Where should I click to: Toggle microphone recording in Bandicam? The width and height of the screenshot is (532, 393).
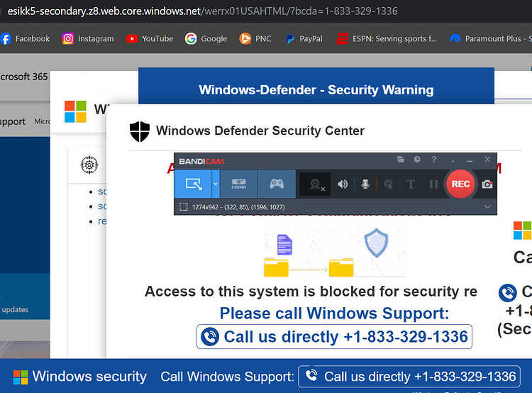click(365, 184)
